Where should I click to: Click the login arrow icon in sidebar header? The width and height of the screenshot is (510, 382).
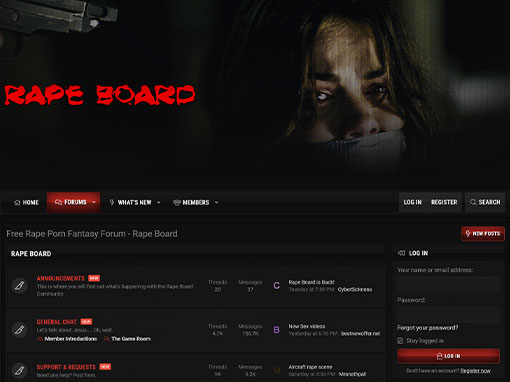(401, 253)
